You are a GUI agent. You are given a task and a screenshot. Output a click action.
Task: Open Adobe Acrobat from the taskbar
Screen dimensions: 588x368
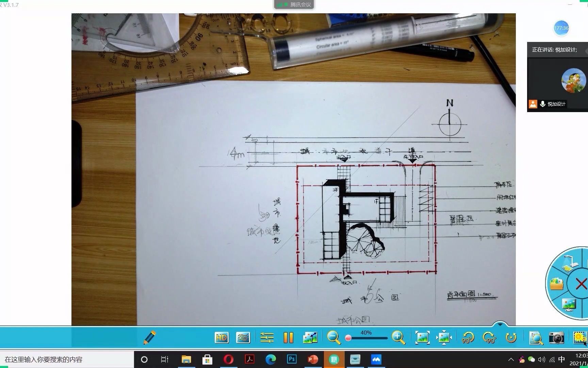coord(250,359)
